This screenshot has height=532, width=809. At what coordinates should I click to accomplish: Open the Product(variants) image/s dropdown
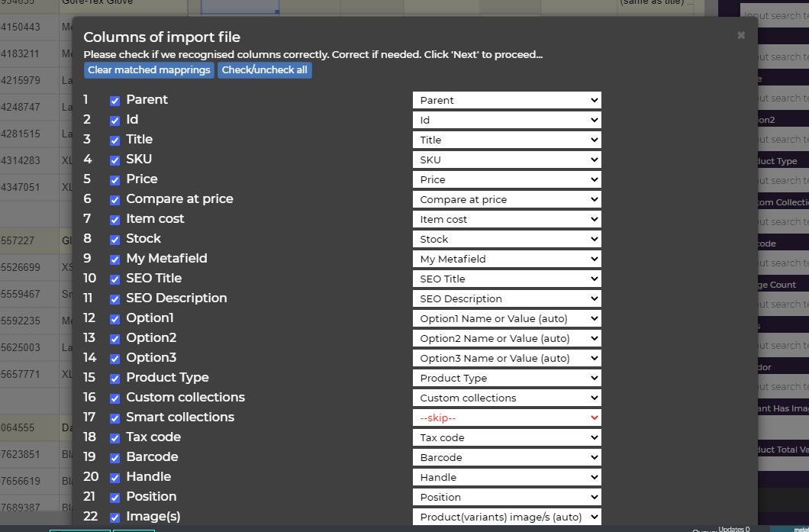tap(507, 517)
